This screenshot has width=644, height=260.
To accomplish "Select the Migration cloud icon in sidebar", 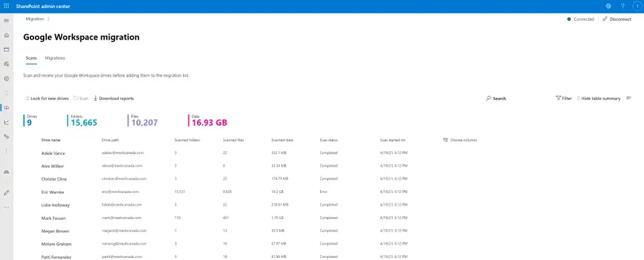I will (6, 107).
